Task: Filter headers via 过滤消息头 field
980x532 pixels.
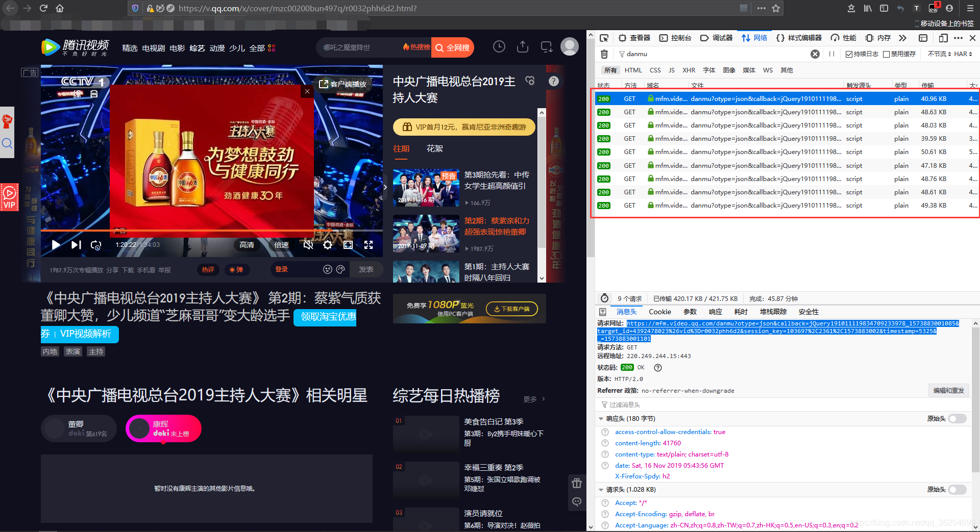Action: 783,405
